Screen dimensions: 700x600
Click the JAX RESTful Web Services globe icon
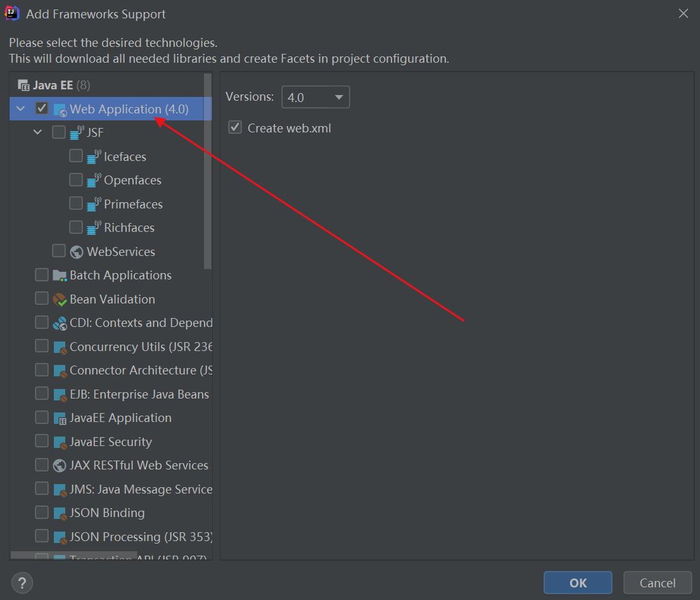(x=60, y=466)
